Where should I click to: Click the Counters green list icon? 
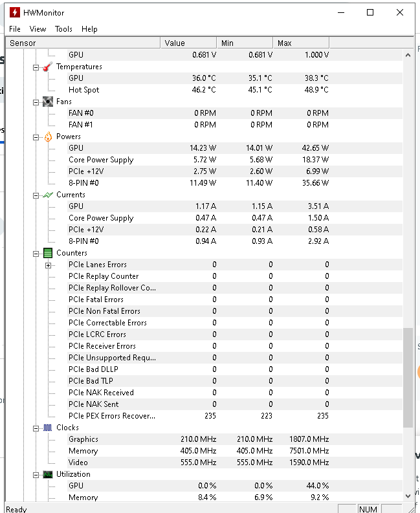pos(48,253)
